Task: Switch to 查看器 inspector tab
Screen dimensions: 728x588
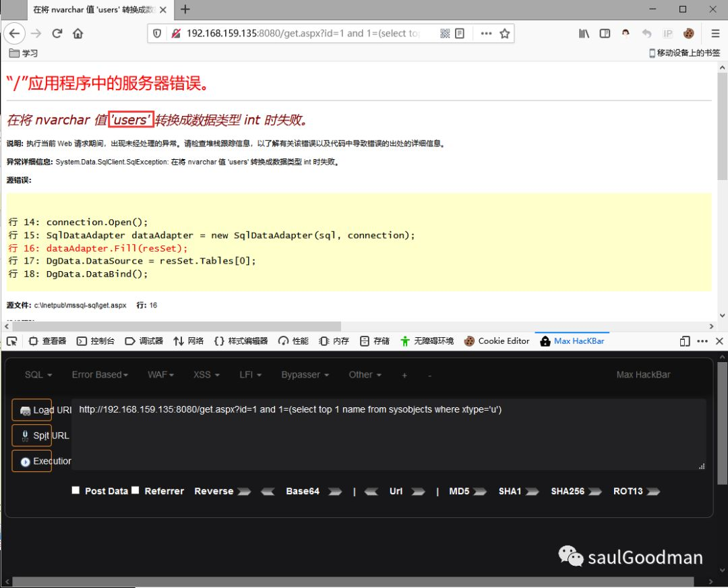Action: pyautogui.click(x=47, y=341)
